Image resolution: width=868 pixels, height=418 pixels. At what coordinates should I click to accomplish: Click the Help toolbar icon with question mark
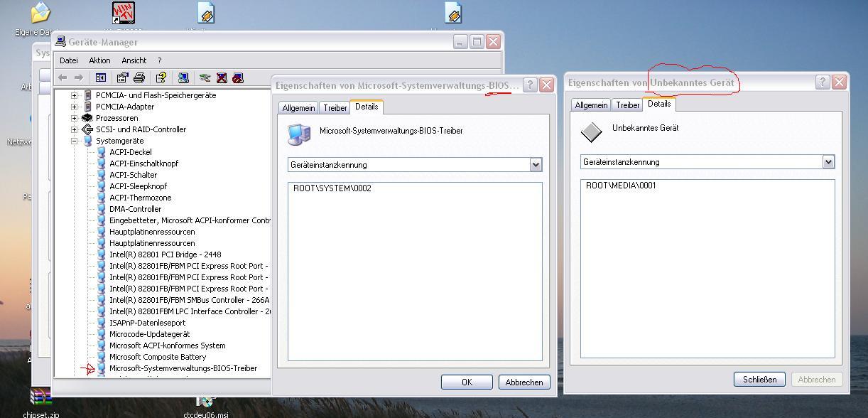click(161, 77)
